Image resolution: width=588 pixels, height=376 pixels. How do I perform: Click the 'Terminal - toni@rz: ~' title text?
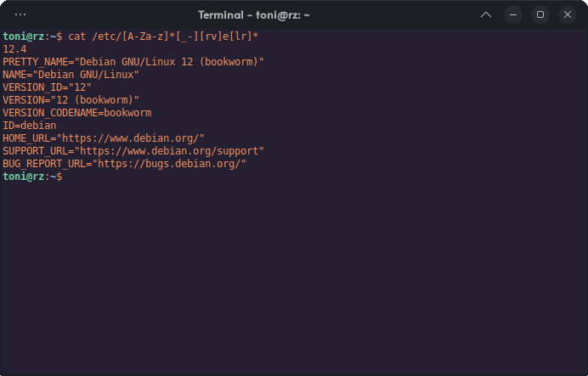(254, 15)
